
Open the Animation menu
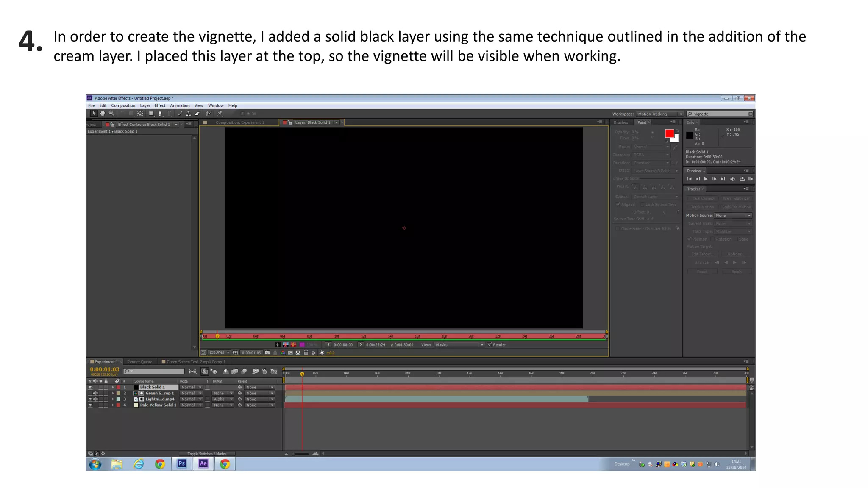point(180,105)
